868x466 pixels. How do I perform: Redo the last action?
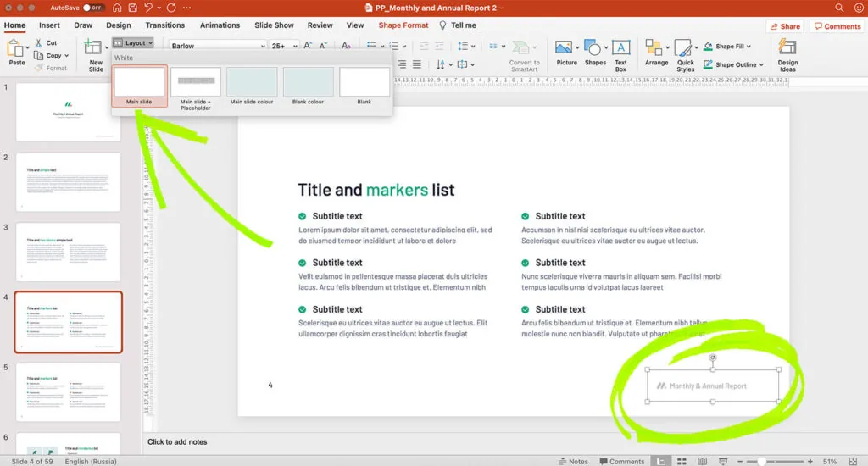point(171,8)
